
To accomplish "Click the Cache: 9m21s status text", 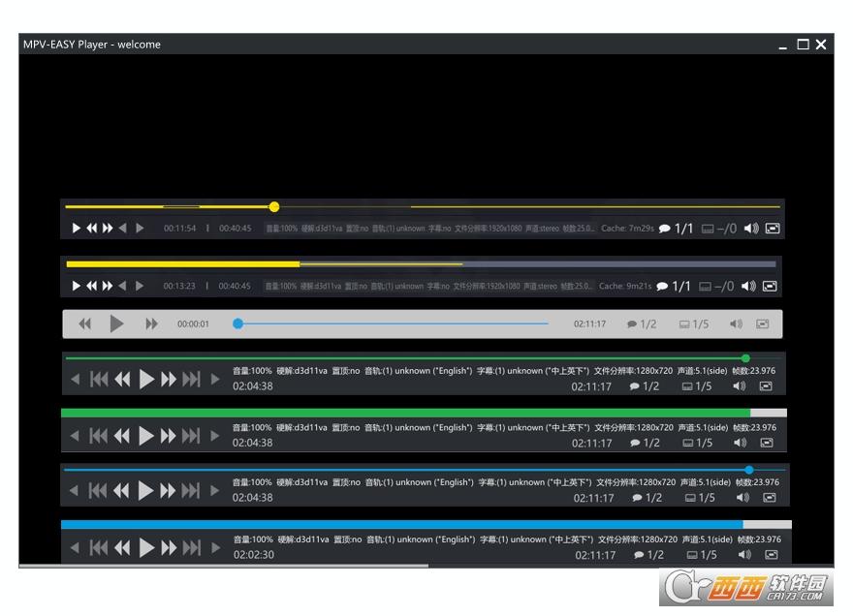I will coord(625,286).
